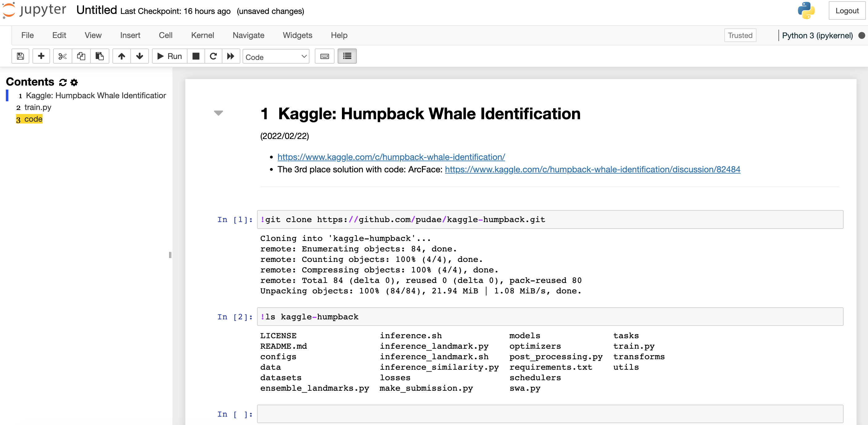Viewport: 868px width, 425px height.
Task: Insert a cell below with the plus icon
Action: [41, 56]
